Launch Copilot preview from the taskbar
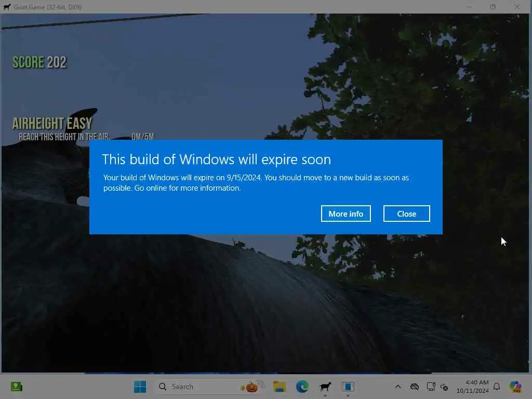The image size is (532, 399). tap(515, 387)
